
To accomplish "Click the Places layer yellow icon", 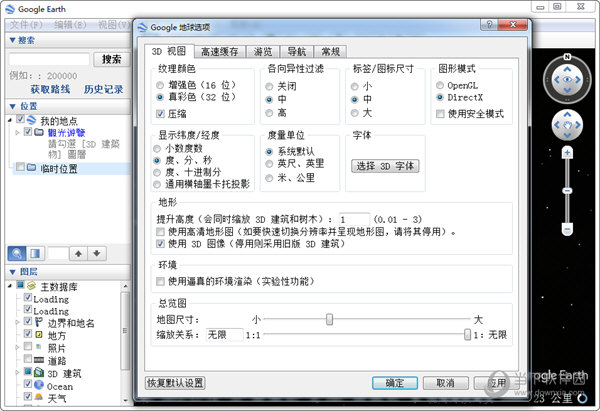I will coord(39,334).
